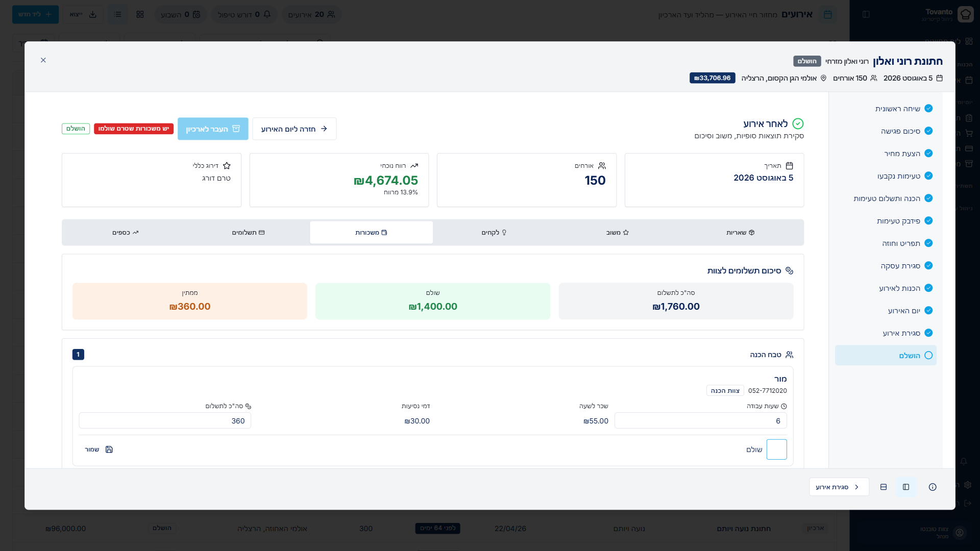Viewport: 980px width, 551px height.
Task: Click the שולם ₪1,400.00 summary card
Action: point(433,301)
